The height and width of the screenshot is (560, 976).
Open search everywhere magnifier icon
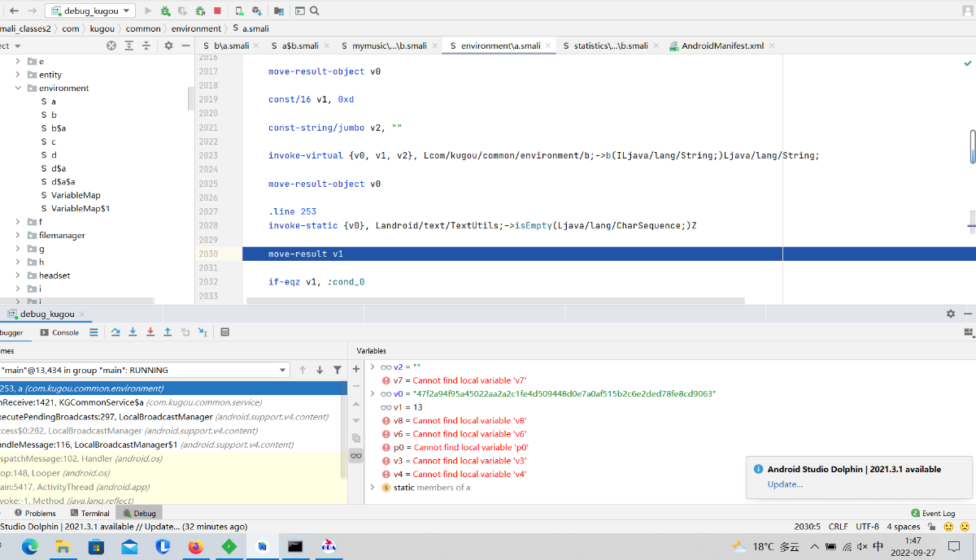[315, 11]
